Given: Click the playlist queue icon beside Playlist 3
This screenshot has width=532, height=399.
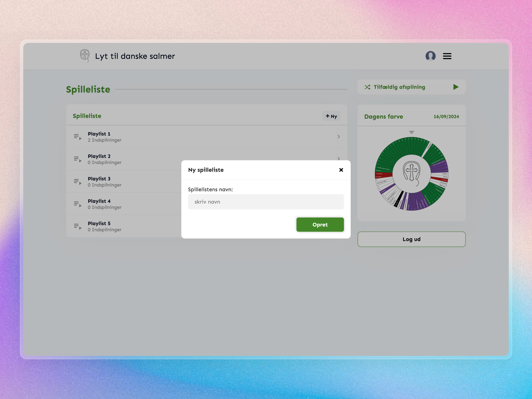Looking at the screenshot, I should 77,181.
